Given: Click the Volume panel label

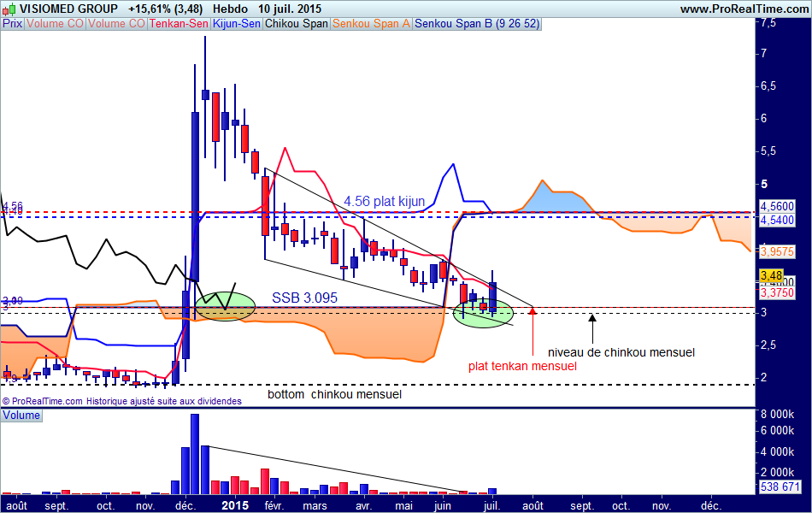Looking at the screenshot, I should 21,415.
